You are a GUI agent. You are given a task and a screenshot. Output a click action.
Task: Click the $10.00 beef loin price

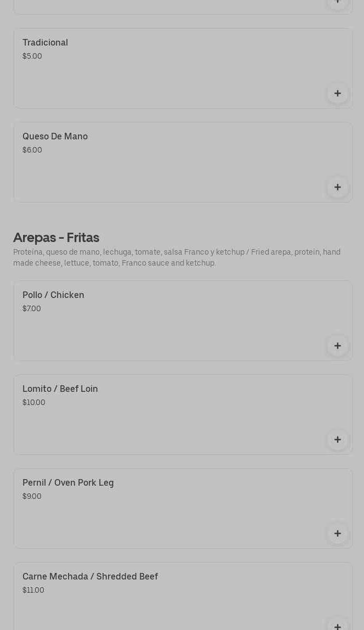[34, 403]
